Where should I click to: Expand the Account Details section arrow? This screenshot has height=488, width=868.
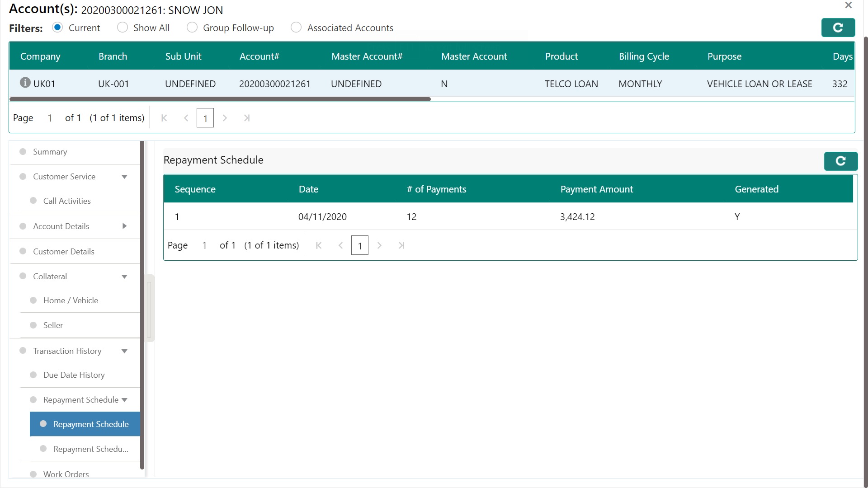124,226
